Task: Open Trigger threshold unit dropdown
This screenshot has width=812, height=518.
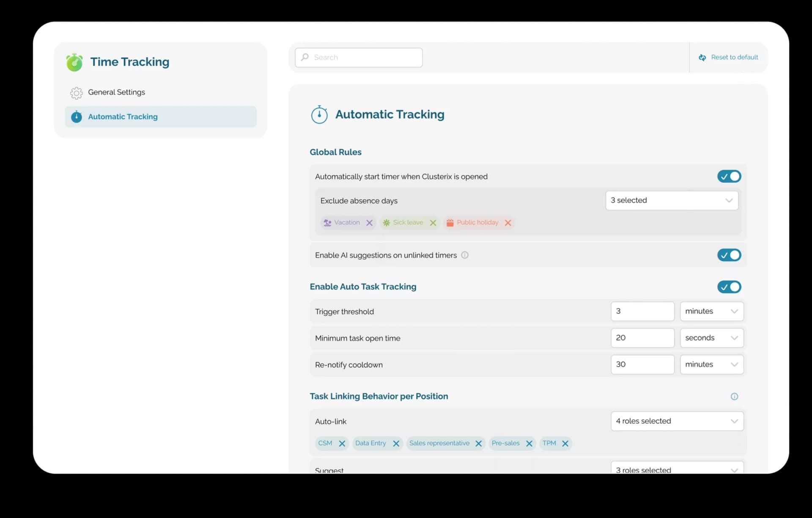Action: (712, 311)
